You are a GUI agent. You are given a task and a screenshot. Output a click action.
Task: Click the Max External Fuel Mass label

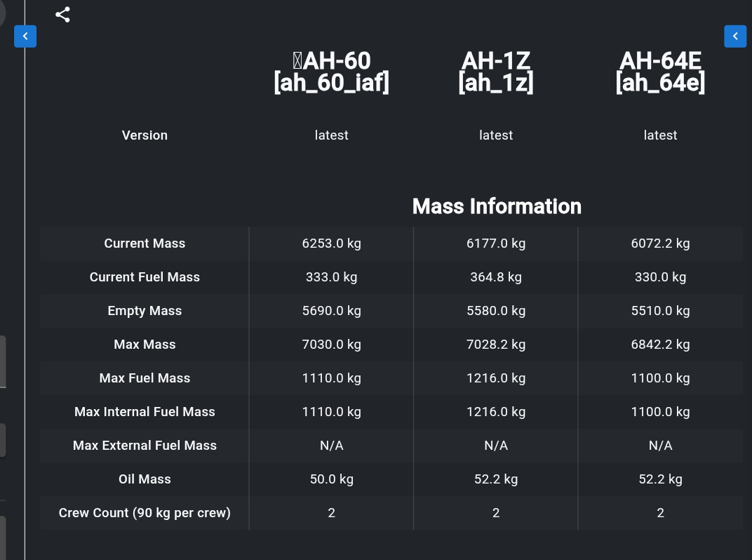tap(145, 446)
